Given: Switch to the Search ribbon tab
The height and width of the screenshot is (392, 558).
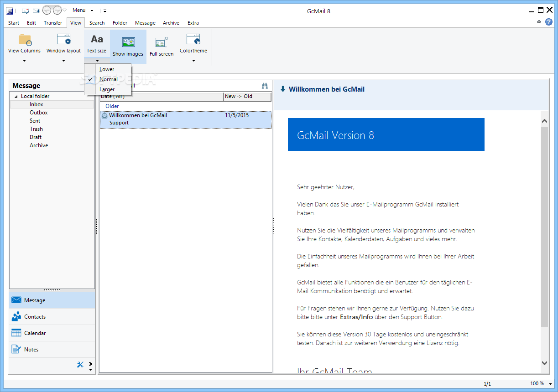Looking at the screenshot, I should [x=97, y=23].
